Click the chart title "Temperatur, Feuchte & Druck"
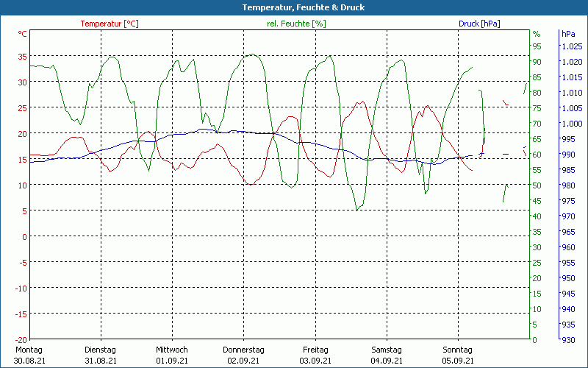The height and width of the screenshot is (368, 588). point(304,7)
